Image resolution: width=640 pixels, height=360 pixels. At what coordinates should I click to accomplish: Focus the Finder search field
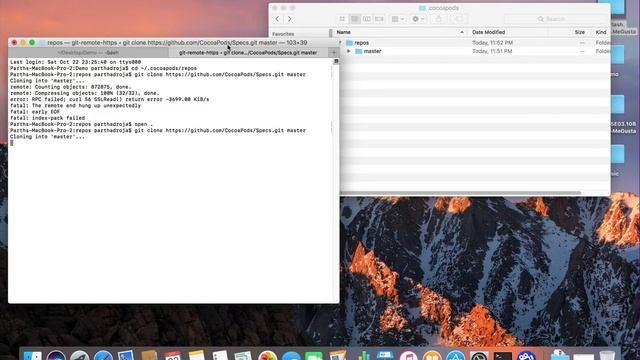point(556,19)
